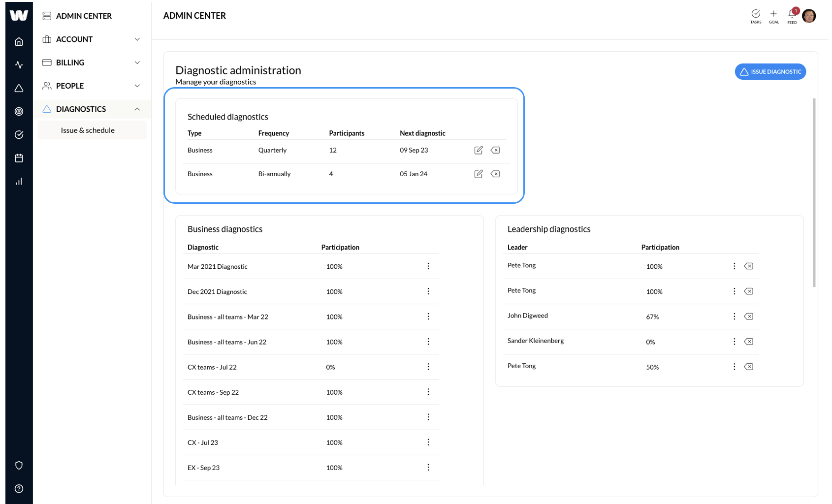Click the Tasks icon in header
This screenshot has width=832, height=504.
(x=756, y=16)
